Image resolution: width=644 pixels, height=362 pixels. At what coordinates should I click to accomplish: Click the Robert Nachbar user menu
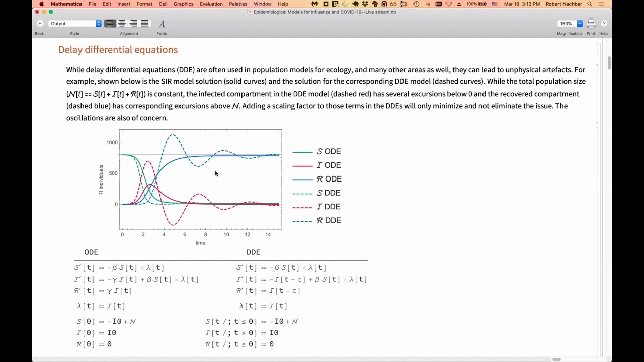pos(563,4)
